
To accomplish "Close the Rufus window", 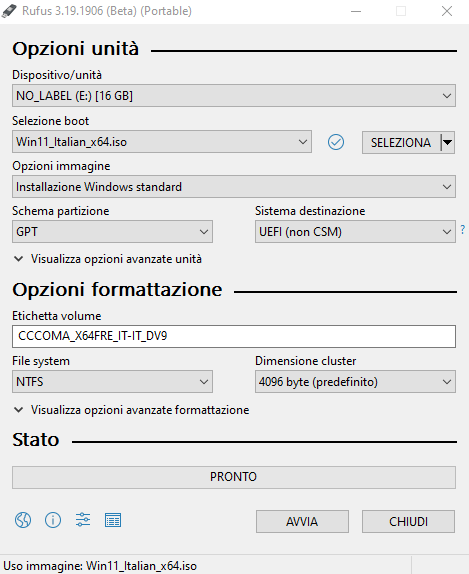I will (447, 11).
